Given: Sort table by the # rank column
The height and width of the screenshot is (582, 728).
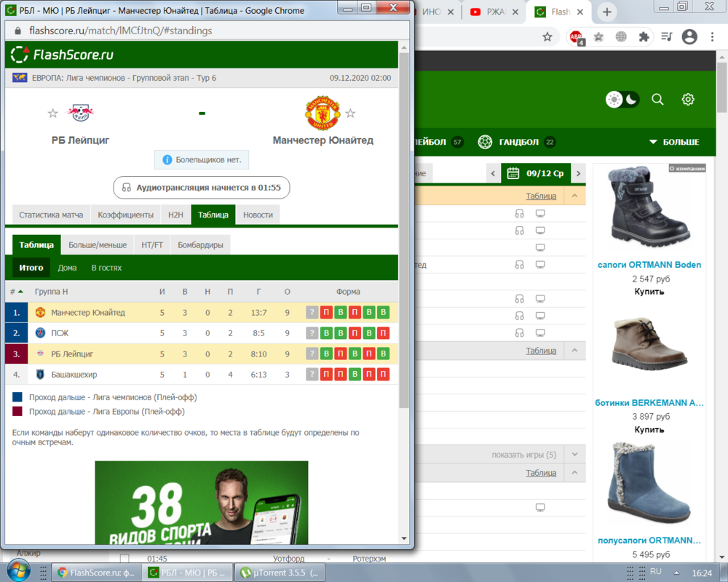Looking at the screenshot, I should 17,292.
